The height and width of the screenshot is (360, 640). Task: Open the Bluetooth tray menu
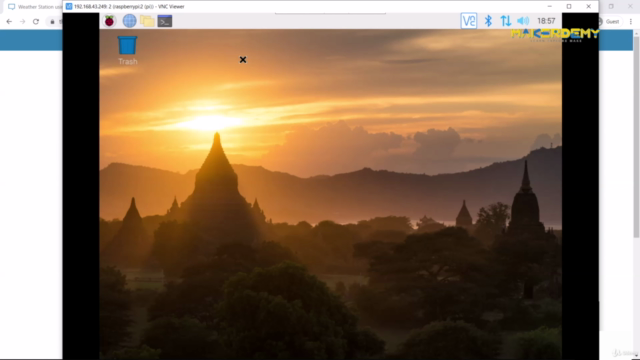click(x=488, y=21)
